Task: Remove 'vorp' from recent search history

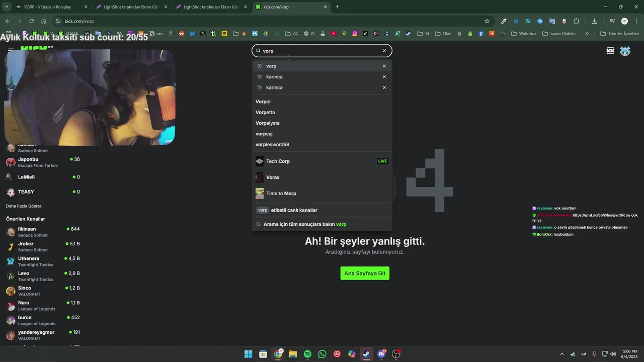Action: 384,66
